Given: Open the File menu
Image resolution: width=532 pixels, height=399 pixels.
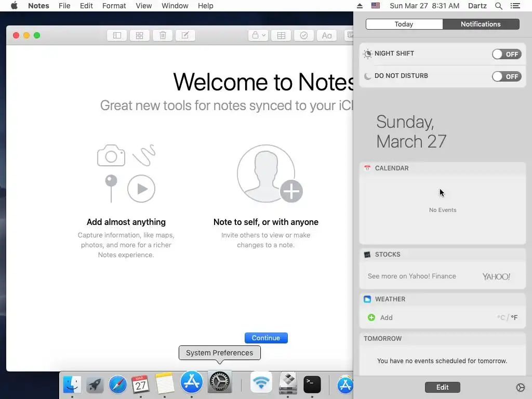Looking at the screenshot, I should pos(64,6).
